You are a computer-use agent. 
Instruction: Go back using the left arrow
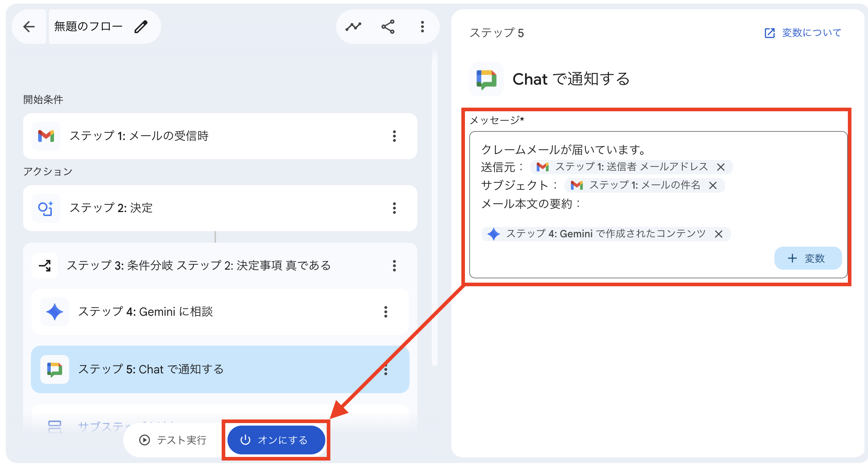(x=29, y=27)
